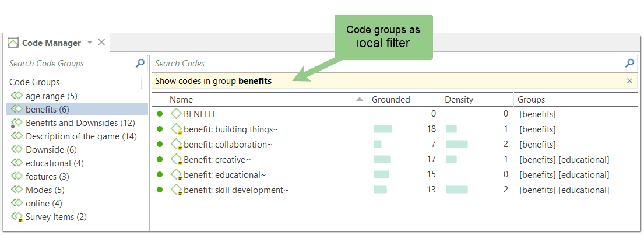Click the Density bar for collaboration
The width and height of the screenshot is (644, 235).
(x=457, y=144)
